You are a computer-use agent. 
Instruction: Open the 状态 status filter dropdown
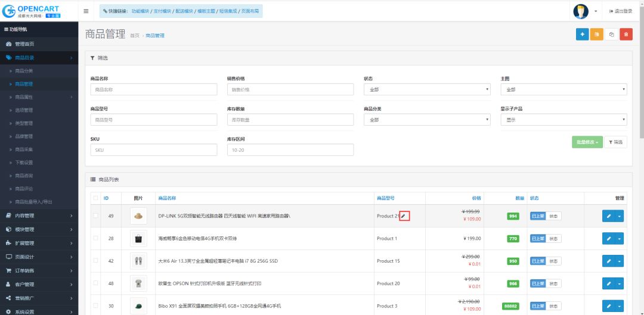coord(427,89)
